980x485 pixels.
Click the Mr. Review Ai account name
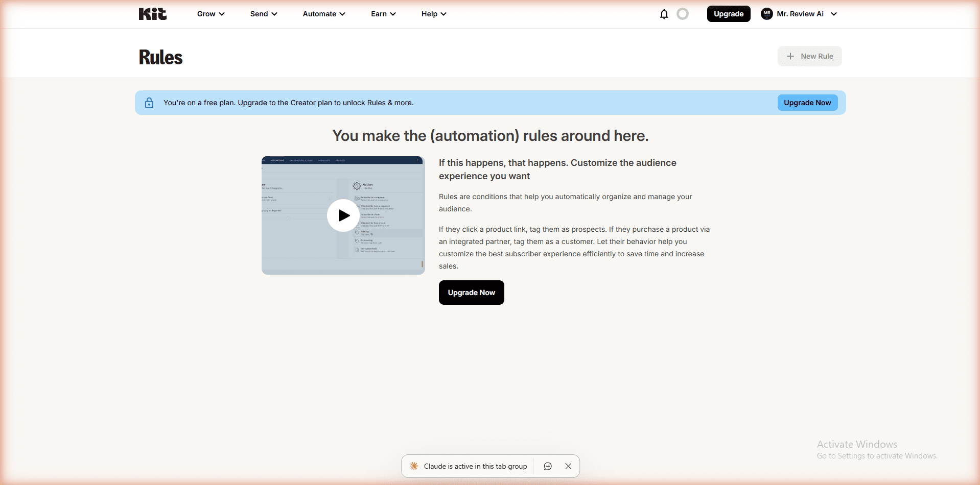pos(800,14)
